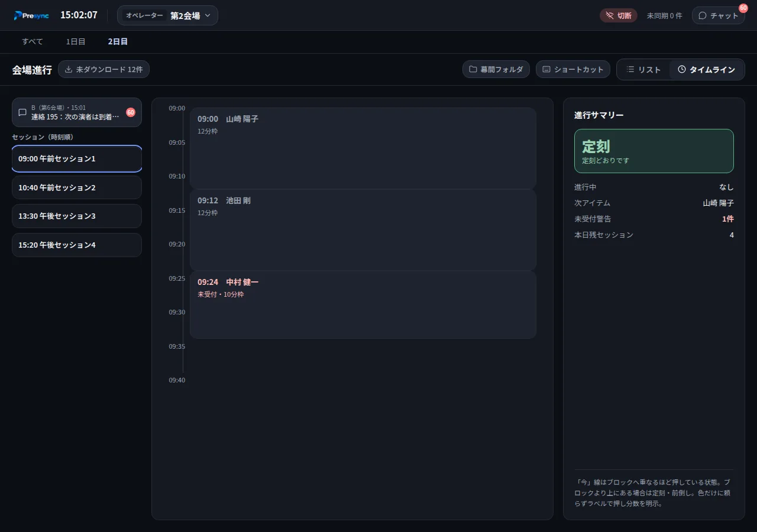This screenshot has width=757, height=532.
Task: Select session 15:20 午後セッション4
Action: [77, 245]
